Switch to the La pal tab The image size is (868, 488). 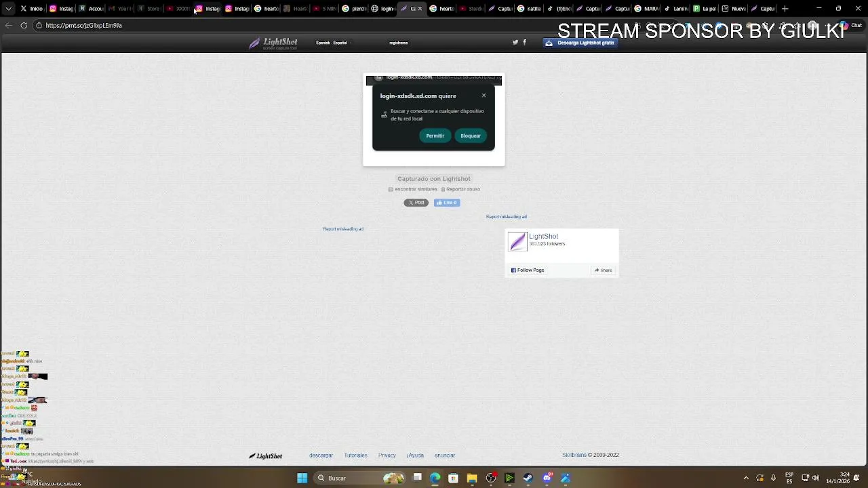click(x=705, y=9)
